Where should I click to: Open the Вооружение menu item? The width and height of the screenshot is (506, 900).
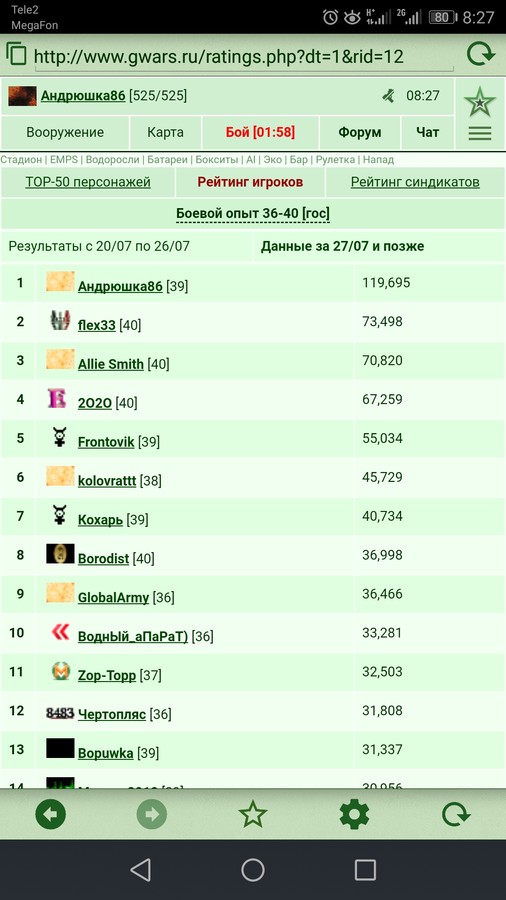[65, 133]
